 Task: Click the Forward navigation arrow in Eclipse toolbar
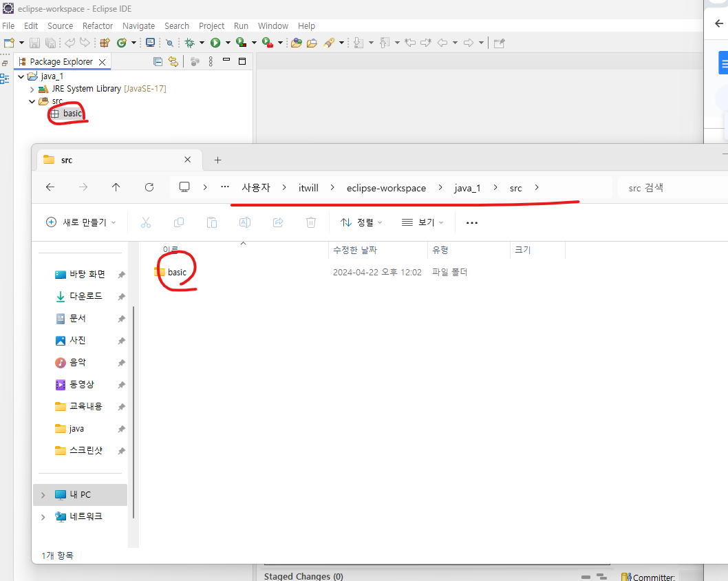click(x=469, y=43)
